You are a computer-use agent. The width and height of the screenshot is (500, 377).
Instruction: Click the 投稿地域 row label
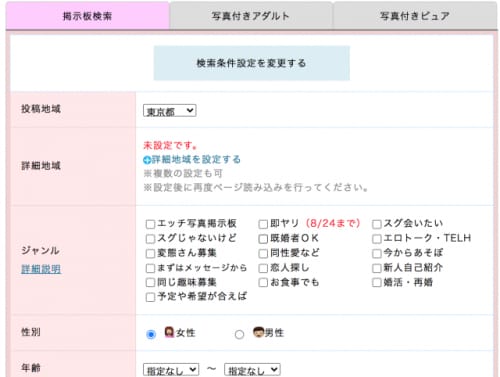click(x=41, y=109)
